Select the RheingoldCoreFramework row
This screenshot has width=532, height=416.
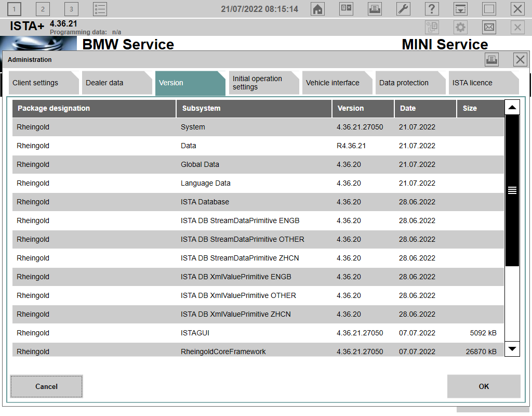point(258,350)
